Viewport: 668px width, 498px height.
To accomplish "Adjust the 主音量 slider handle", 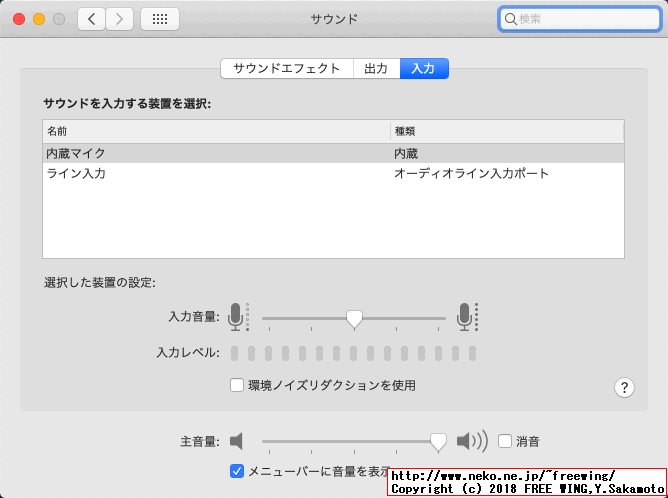I will click(x=438, y=442).
